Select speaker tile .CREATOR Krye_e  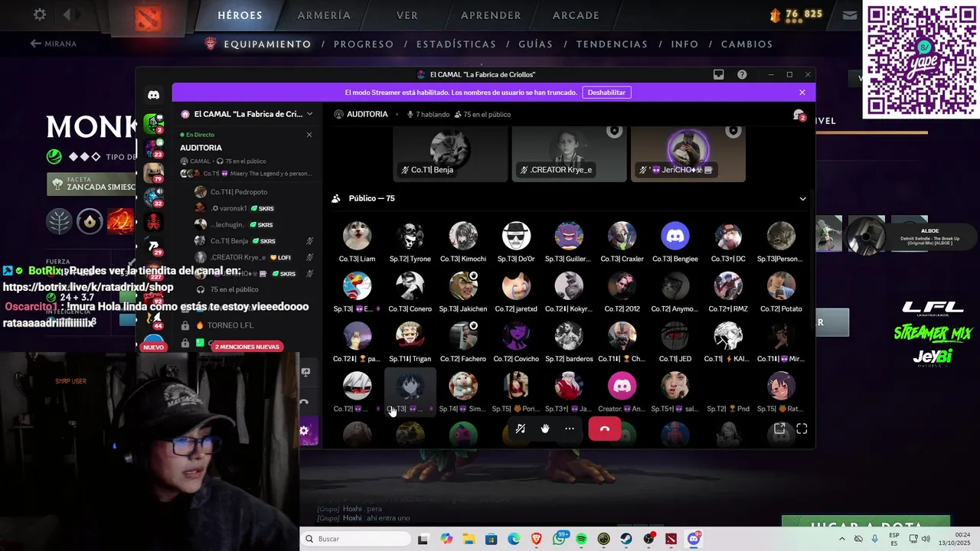[569, 154]
